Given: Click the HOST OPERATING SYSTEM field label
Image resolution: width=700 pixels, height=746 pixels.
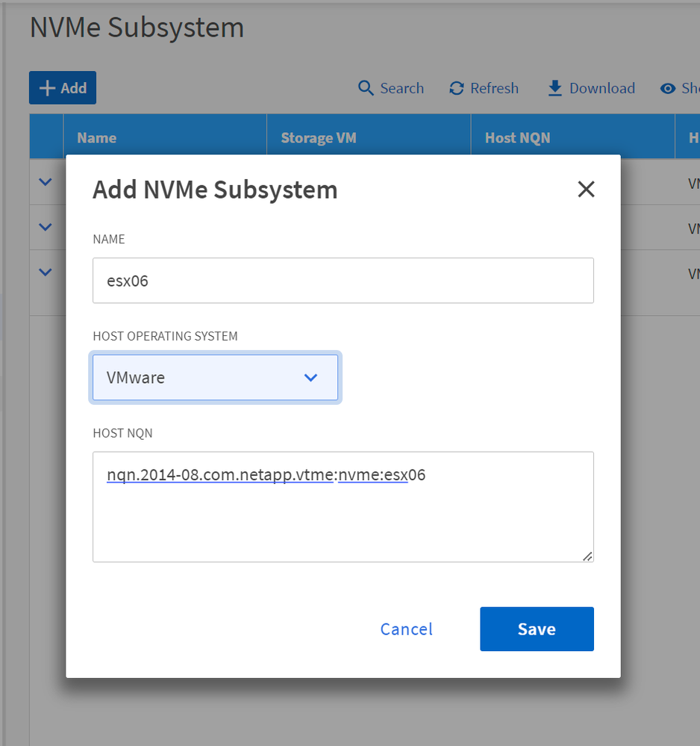Looking at the screenshot, I should [165, 336].
